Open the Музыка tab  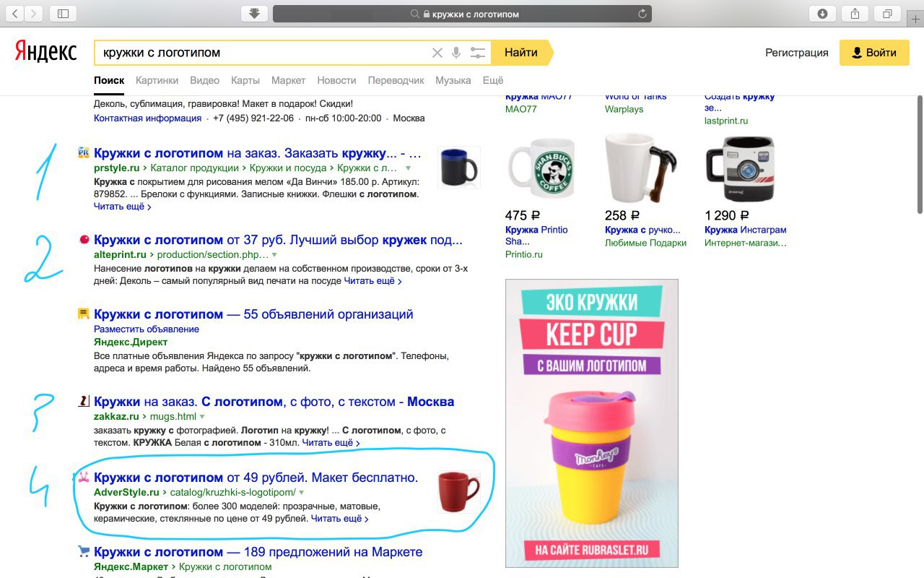(453, 80)
